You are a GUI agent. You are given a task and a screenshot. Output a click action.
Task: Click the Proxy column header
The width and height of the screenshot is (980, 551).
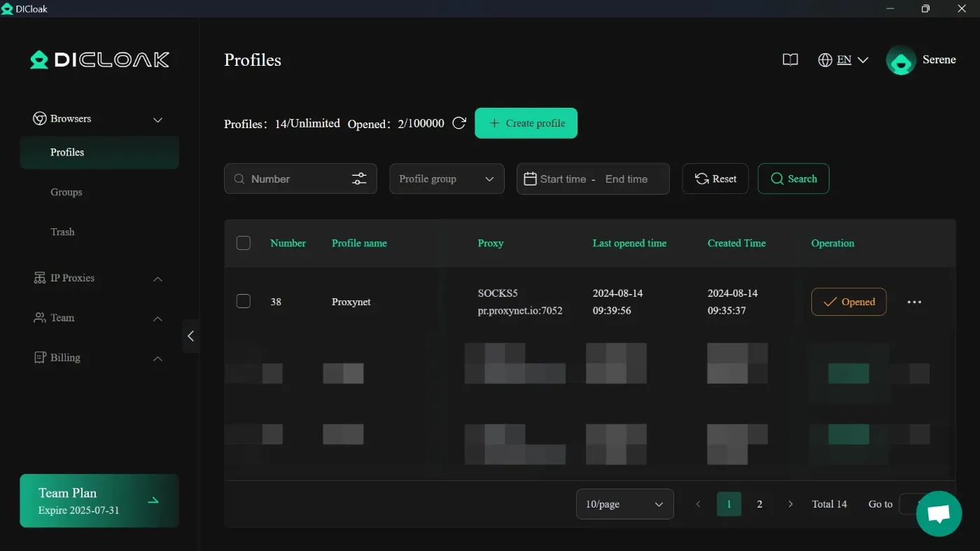(x=491, y=243)
